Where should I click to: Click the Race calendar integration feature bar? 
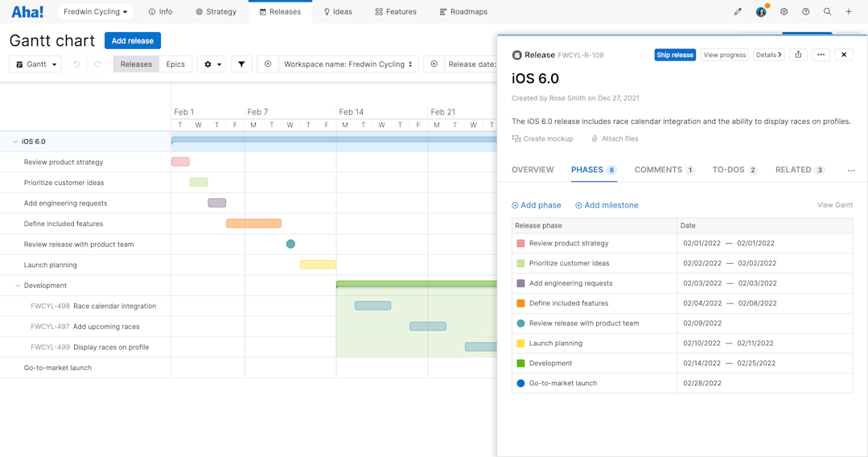pyautogui.click(x=372, y=305)
